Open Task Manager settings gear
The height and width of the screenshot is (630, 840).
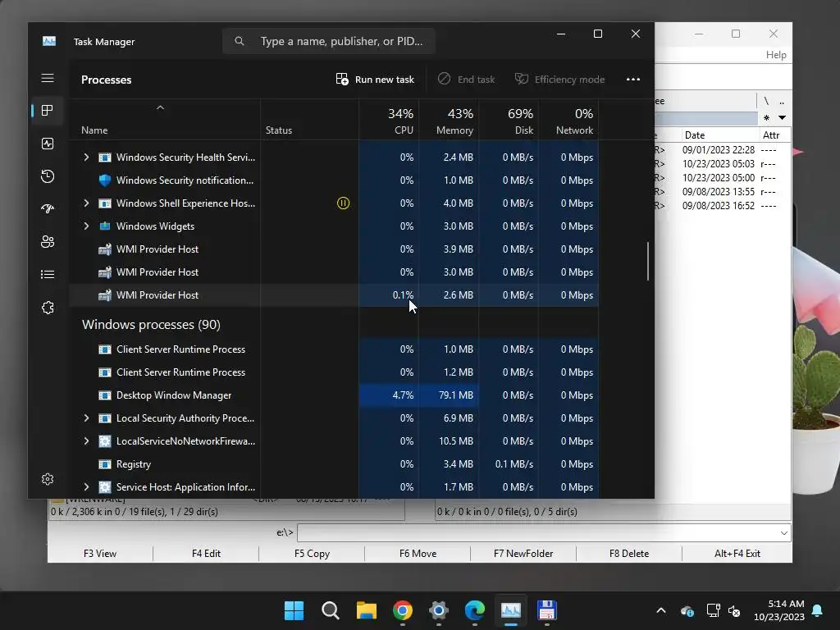click(x=48, y=479)
